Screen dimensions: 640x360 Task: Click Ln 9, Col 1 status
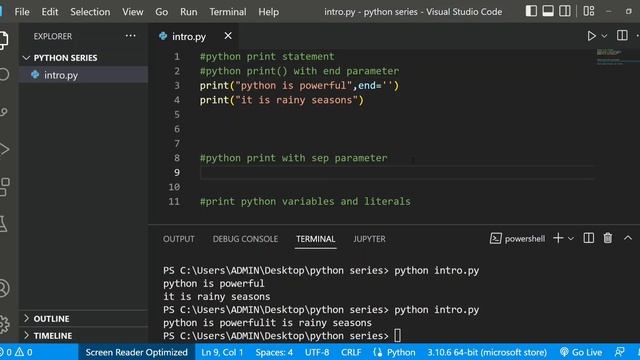(x=222, y=352)
